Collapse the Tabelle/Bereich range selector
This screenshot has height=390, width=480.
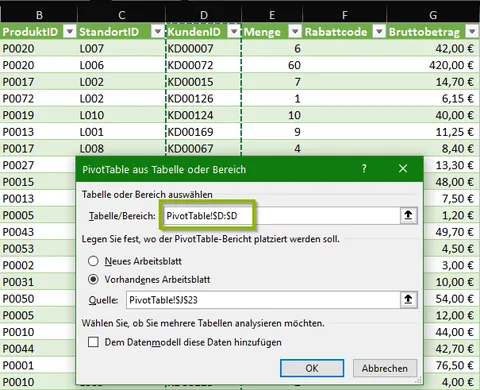408,216
